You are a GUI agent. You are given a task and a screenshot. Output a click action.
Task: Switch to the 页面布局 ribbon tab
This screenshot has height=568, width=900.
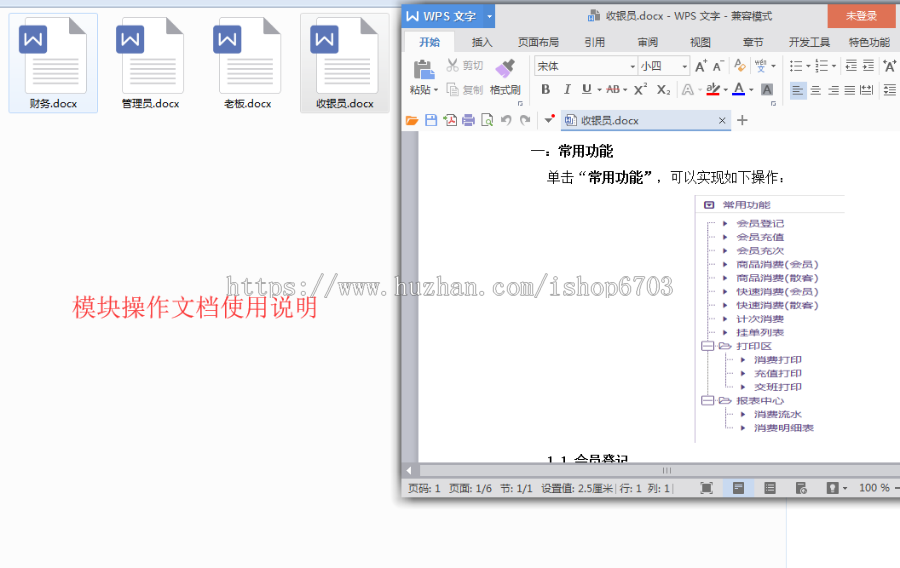click(538, 42)
